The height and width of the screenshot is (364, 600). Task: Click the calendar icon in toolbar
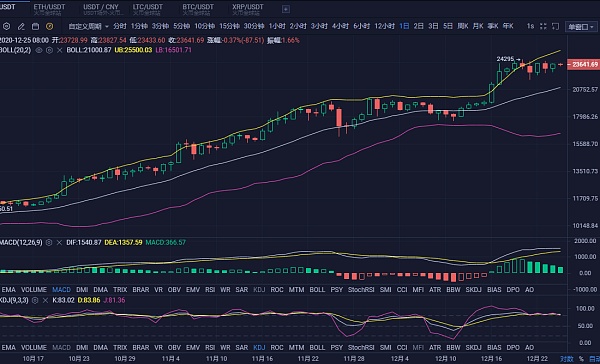35,26
